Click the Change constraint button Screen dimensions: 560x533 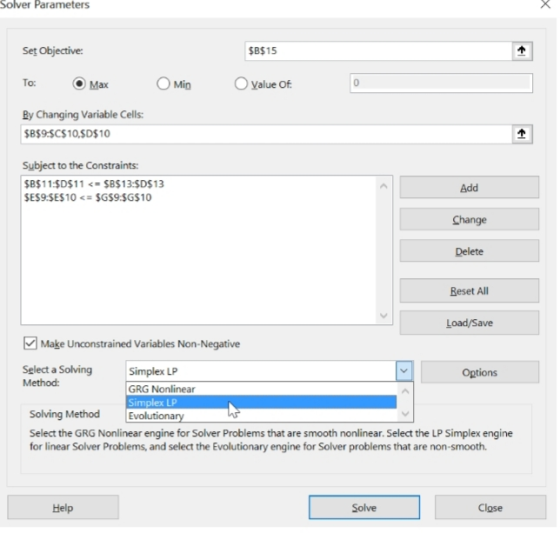(x=469, y=219)
